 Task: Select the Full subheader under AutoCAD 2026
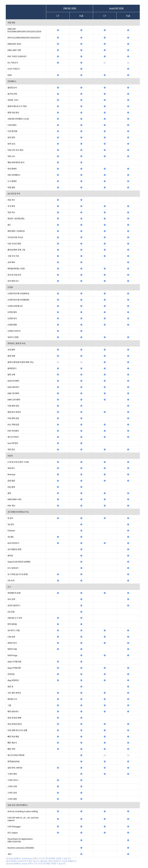tap(128, 16)
